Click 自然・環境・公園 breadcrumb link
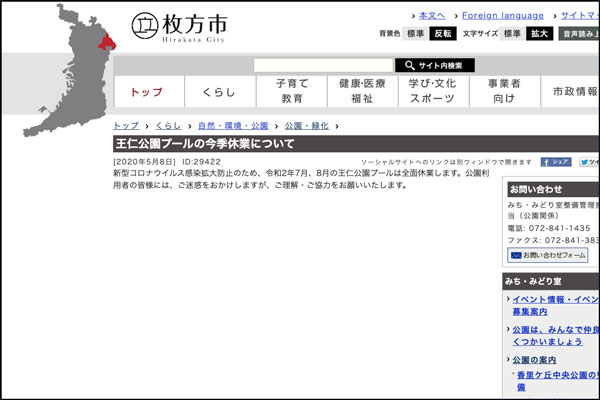600x400 pixels. (x=233, y=126)
